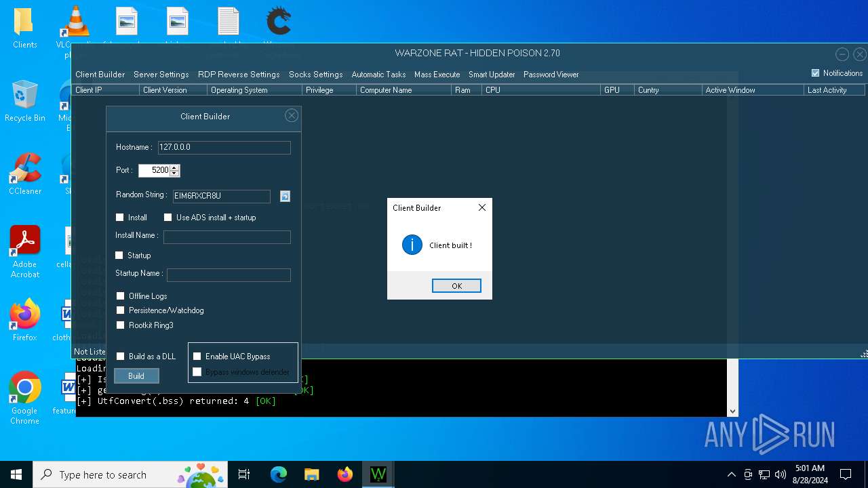Viewport: 868px width, 488px height.
Task: Toggle Offline Logs checkbox
Action: (121, 296)
